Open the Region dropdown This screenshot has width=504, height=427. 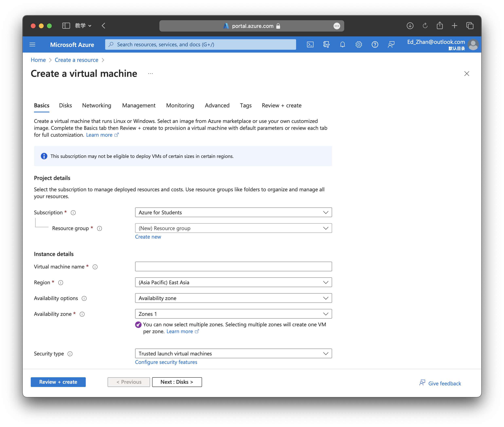click(233, 282)
